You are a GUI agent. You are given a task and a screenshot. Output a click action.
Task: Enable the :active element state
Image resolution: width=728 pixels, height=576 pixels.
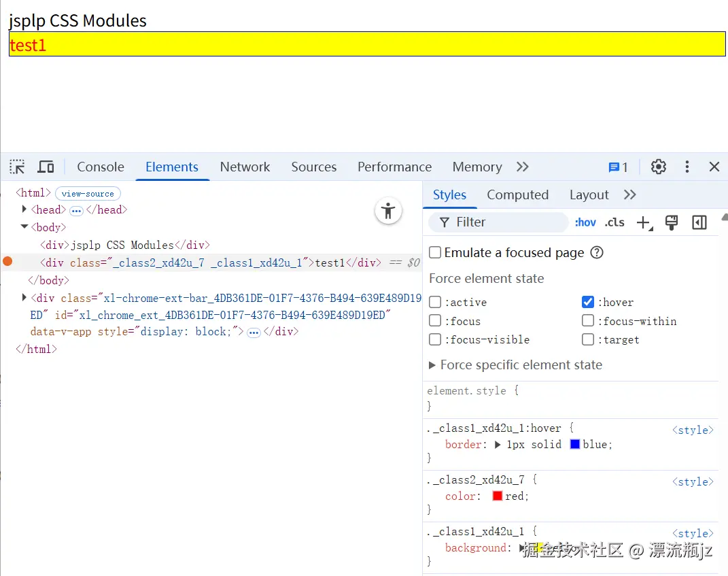pyautogui.click(x=434, y=302)
